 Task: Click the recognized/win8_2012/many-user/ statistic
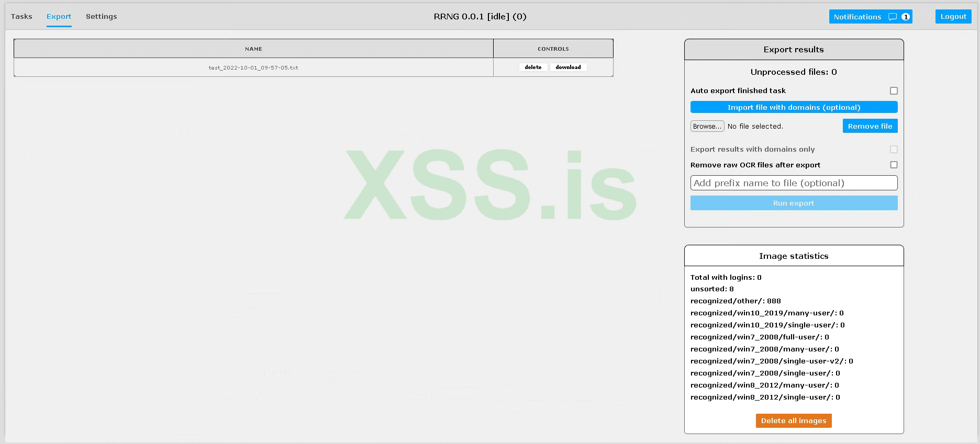coord(765,385)
